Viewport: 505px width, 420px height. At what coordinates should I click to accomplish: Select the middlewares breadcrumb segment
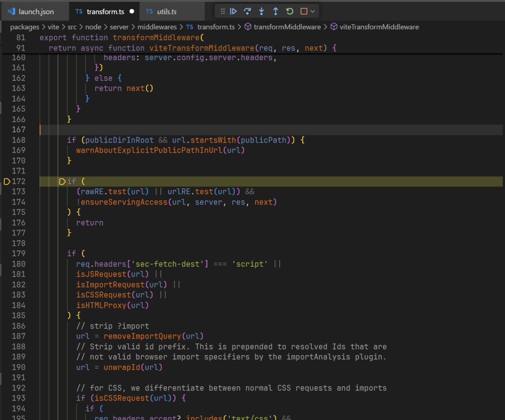point(157,27)
